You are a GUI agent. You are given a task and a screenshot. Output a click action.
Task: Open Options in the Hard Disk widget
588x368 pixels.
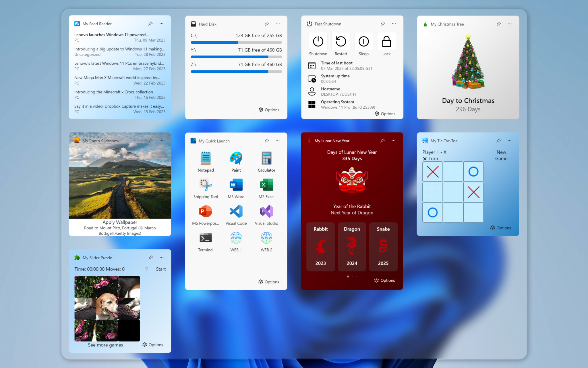269,110
